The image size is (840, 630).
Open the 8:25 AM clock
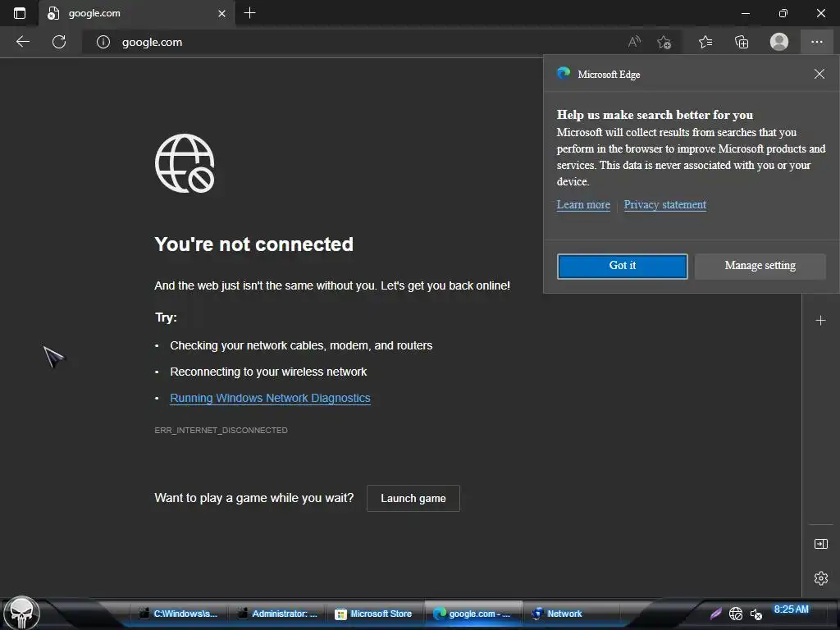click(x=791, y=609)
